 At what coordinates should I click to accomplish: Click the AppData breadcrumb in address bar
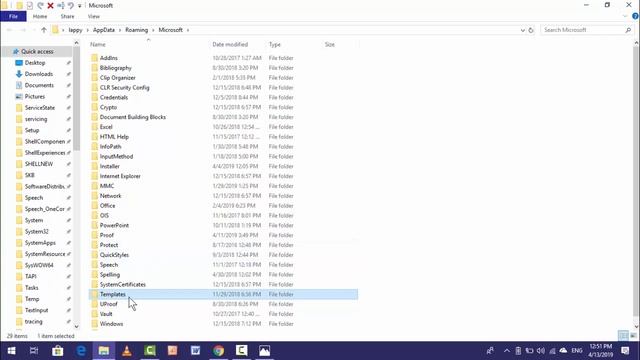click(104, 30)
